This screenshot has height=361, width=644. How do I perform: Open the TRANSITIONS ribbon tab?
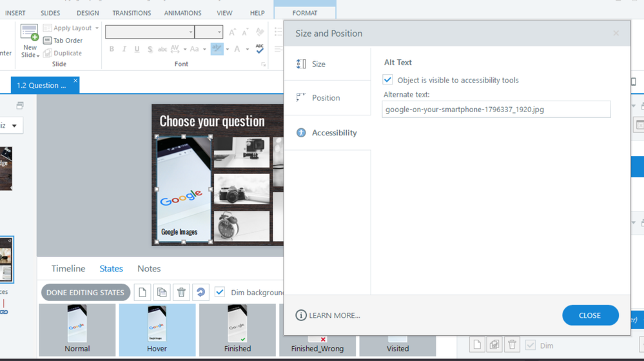click(132, 13)
